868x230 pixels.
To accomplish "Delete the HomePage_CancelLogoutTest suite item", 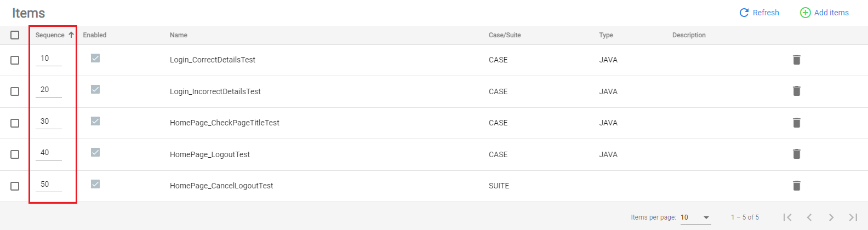I will click(797, 186).
